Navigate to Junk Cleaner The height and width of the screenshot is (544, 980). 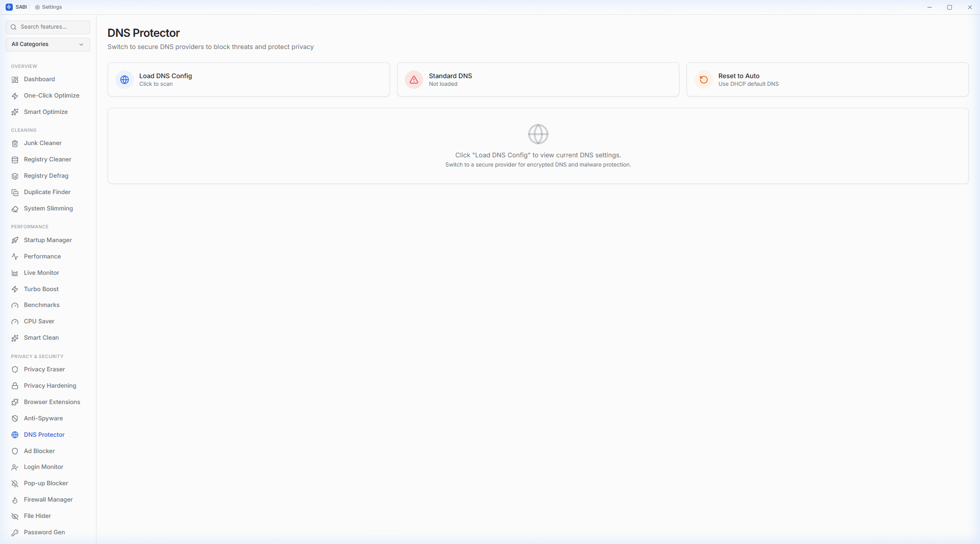click(42, 143)
